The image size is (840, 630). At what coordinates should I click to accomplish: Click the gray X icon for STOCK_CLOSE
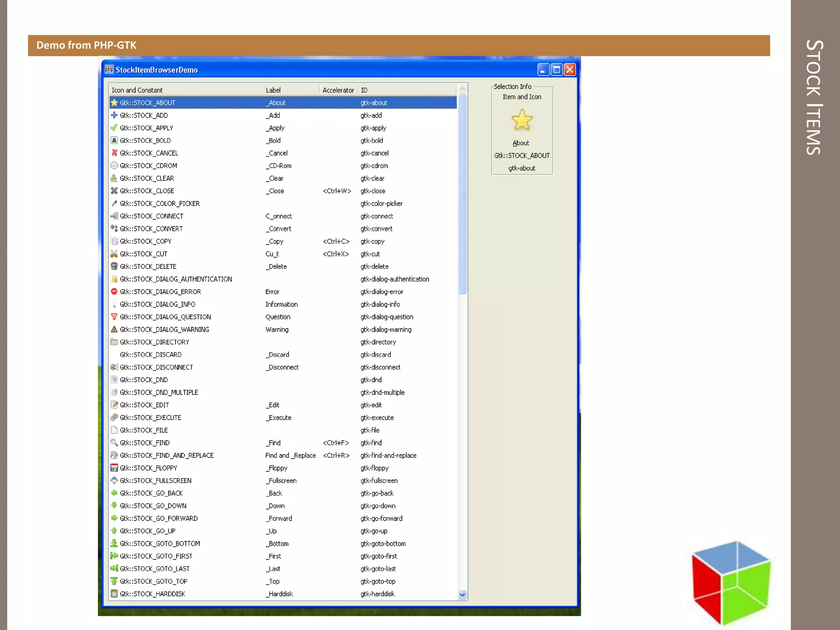114,191
